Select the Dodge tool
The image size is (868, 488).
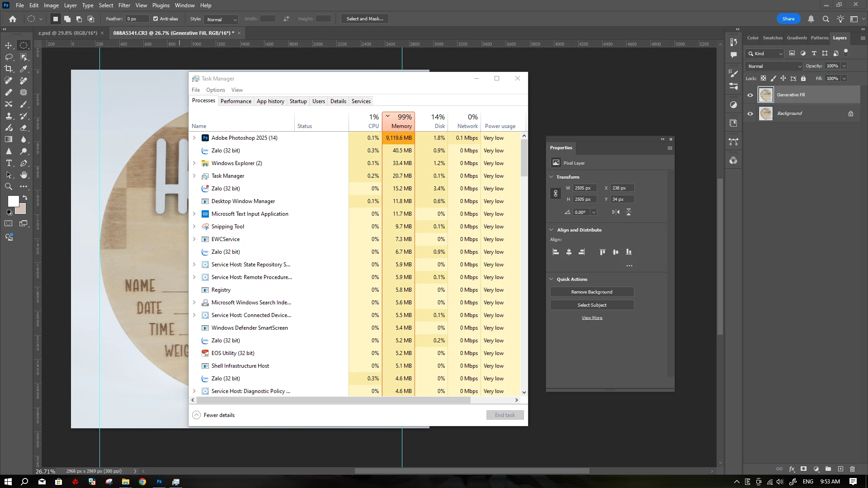(x=24, y=151)
